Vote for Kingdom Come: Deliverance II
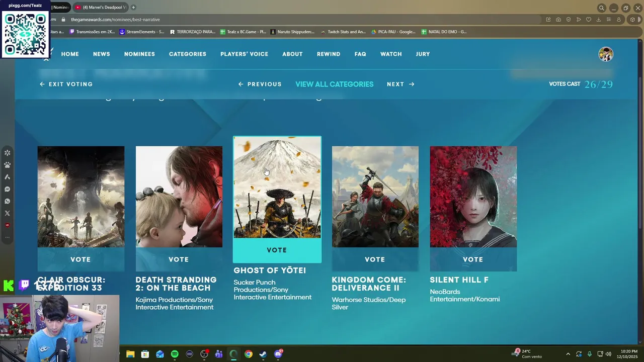The image size is (644, 362). (x=375, y=259)
